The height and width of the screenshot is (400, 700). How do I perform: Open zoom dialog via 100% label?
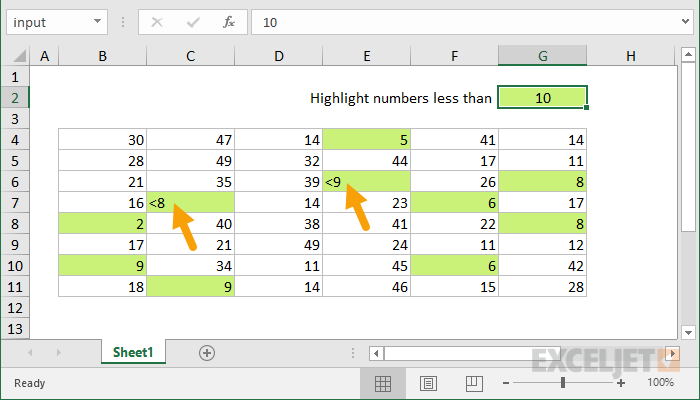[660, 383]
